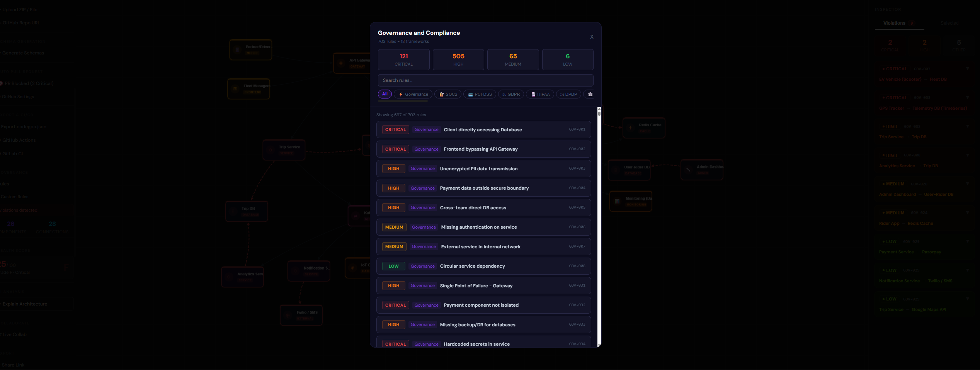This screenshot has width=980, height=370.
Task: Open Live Collab in the sidebar
Action: pyautogui.click(x=14, y=334)
